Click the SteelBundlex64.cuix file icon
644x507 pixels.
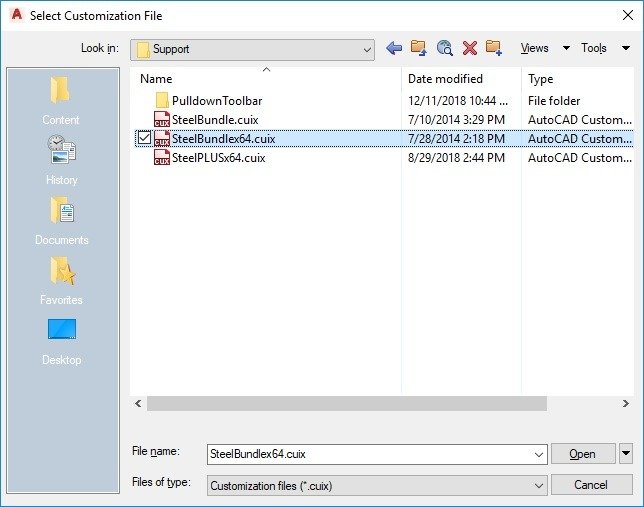pyautogui.click(x=162, y=138)
